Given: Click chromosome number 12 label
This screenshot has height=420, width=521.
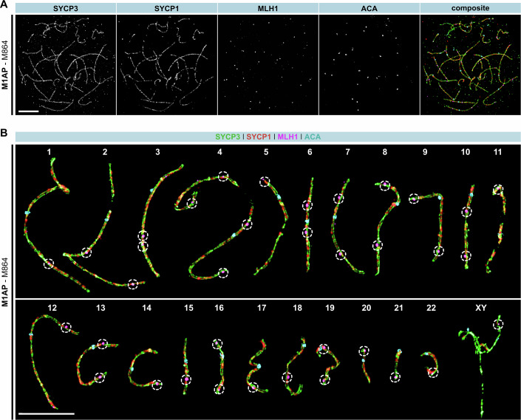Looking at the screenshot, I should [52, 308].
